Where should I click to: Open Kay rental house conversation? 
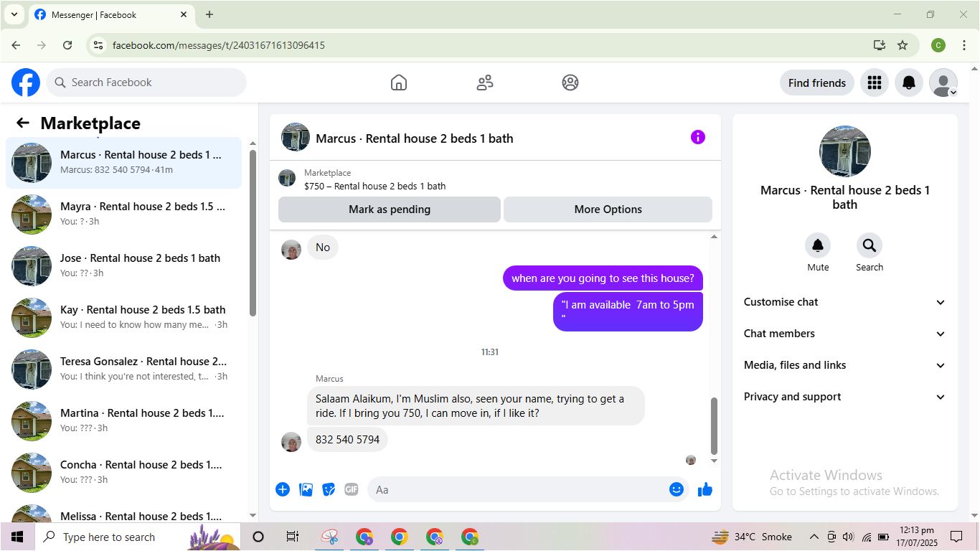pyautogui.click(x=124, y=318)
